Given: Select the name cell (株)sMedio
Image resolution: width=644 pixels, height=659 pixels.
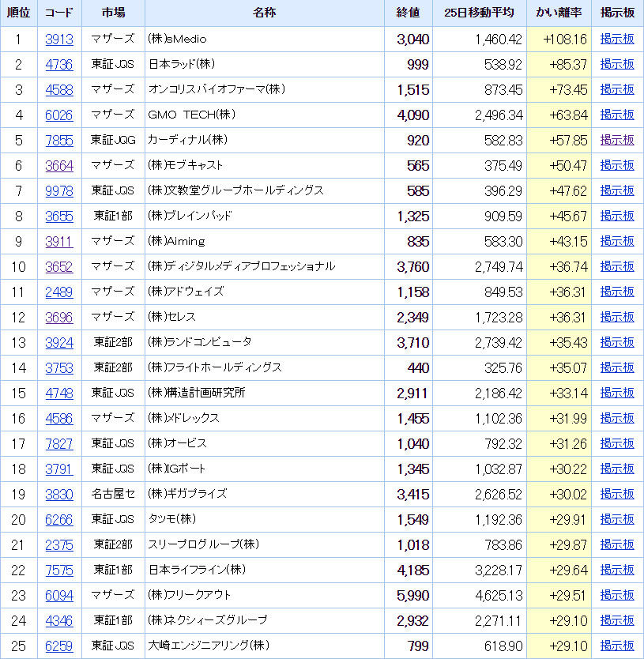Looking at the screenshot, I should click(265, 39).
